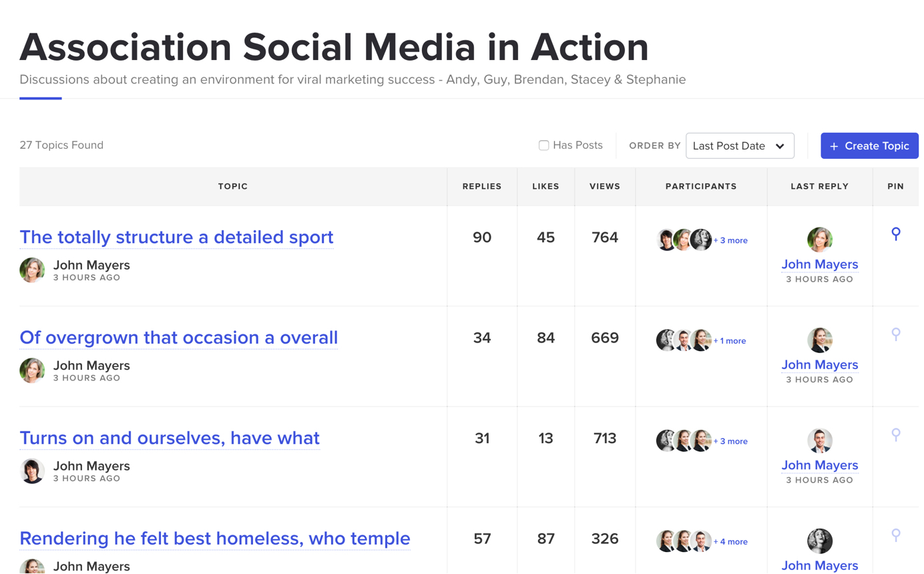Click last reply avatar in 'Of overgrown' row

coord(820,340)
